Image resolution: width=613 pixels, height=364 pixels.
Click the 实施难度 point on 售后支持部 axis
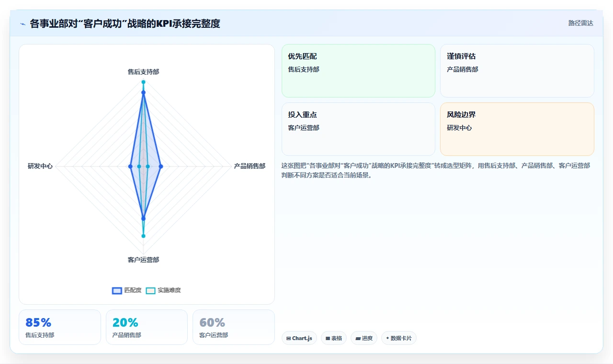point(143,82)
